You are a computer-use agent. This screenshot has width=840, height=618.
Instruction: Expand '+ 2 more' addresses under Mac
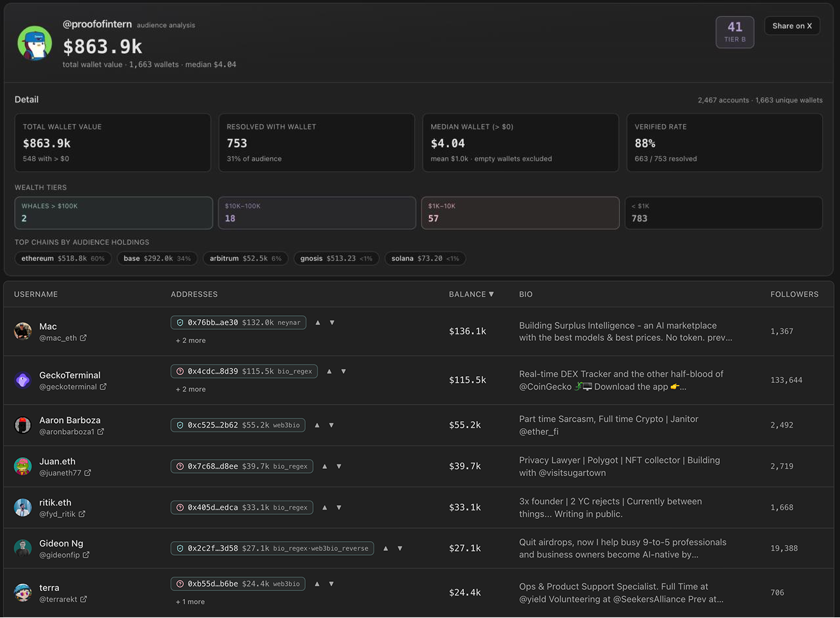click(190, 340)
